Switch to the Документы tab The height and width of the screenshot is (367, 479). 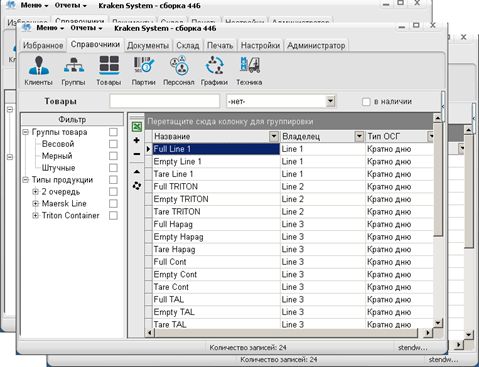coord(148,46)
